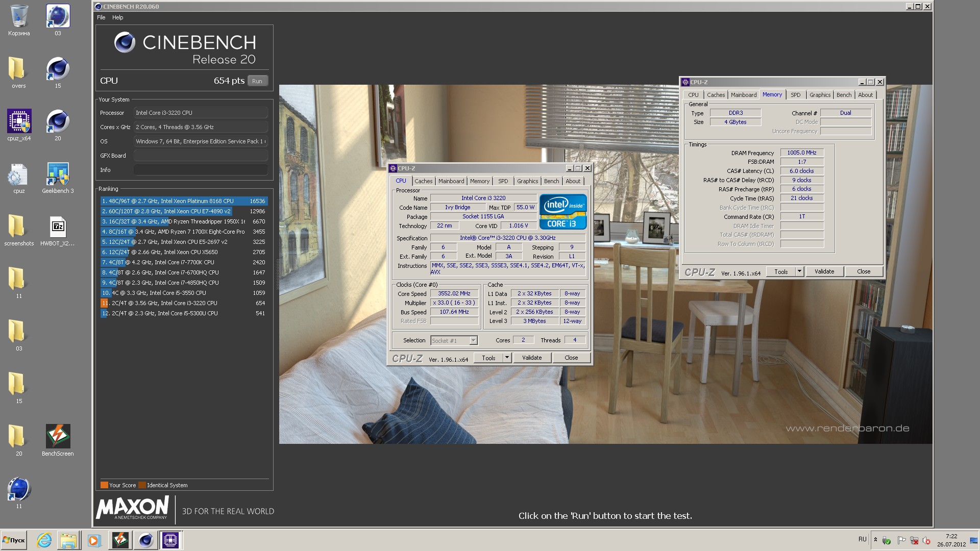Screen dimensions: 980x551
Task: Launch the Geekbench 3 shortcut
Action: (x=58, y=178)
